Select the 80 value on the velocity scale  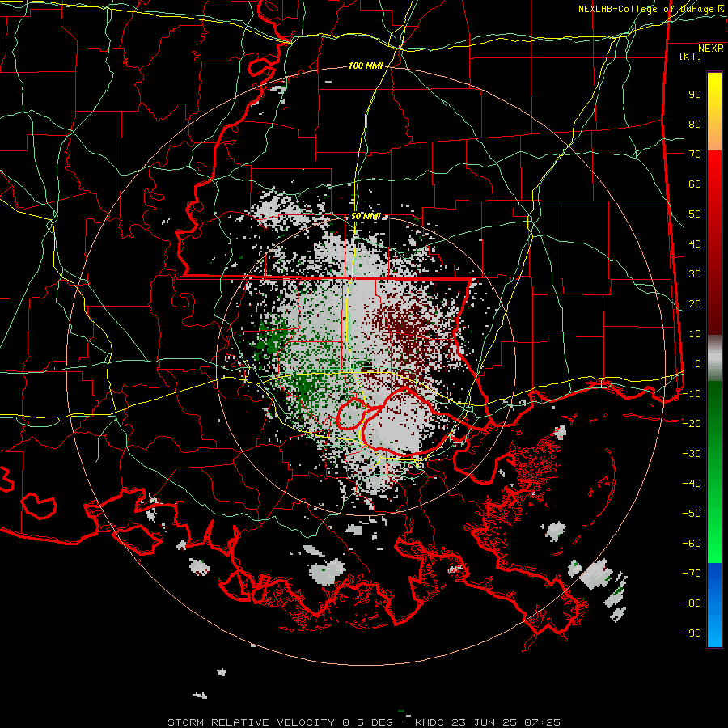(695, 125)
